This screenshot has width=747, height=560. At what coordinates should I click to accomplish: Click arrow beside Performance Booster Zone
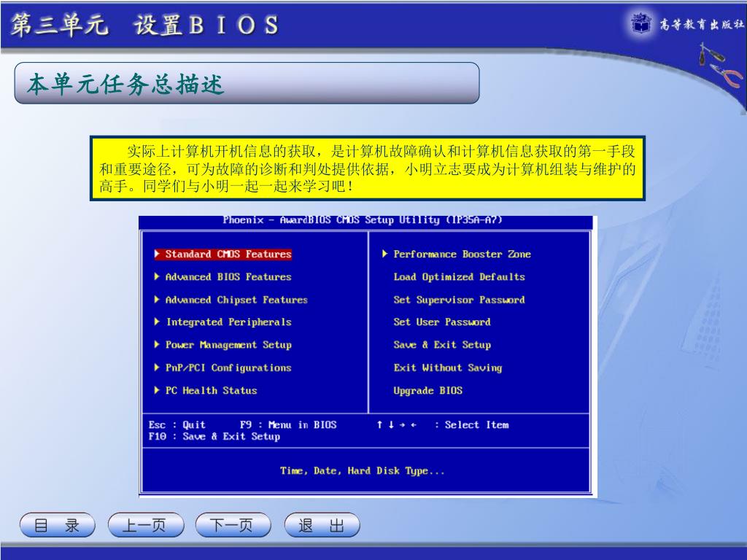tap(385, 254)
